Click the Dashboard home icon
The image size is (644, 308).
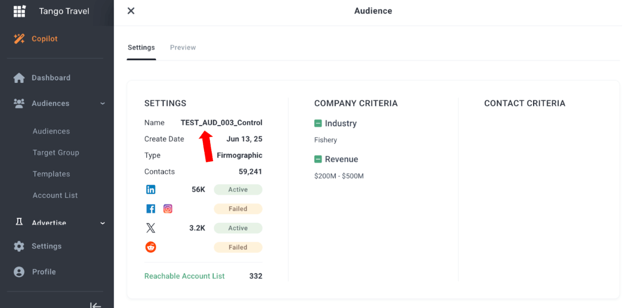[20, 77]
